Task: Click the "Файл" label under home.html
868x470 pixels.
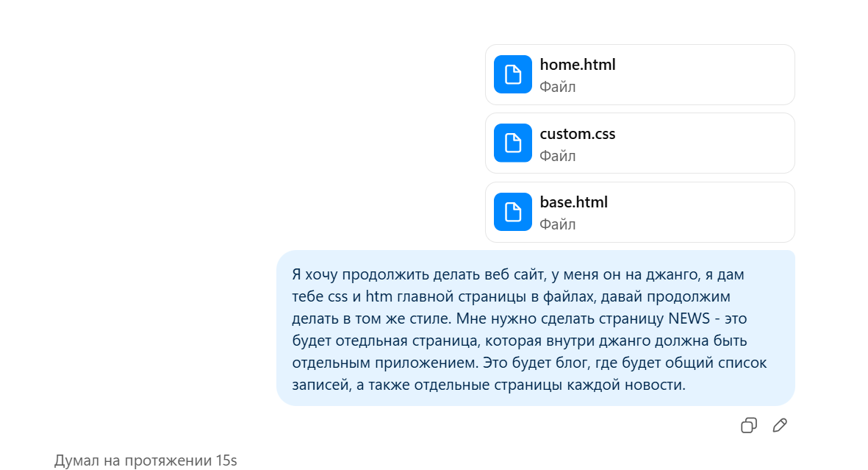Action: point(557,87)
